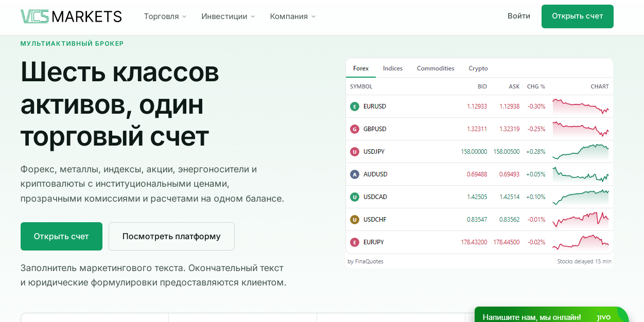Screen dimensions: 644x322
Task: Open the AUDUSD sparkline chart
Action: click(581, 174)
